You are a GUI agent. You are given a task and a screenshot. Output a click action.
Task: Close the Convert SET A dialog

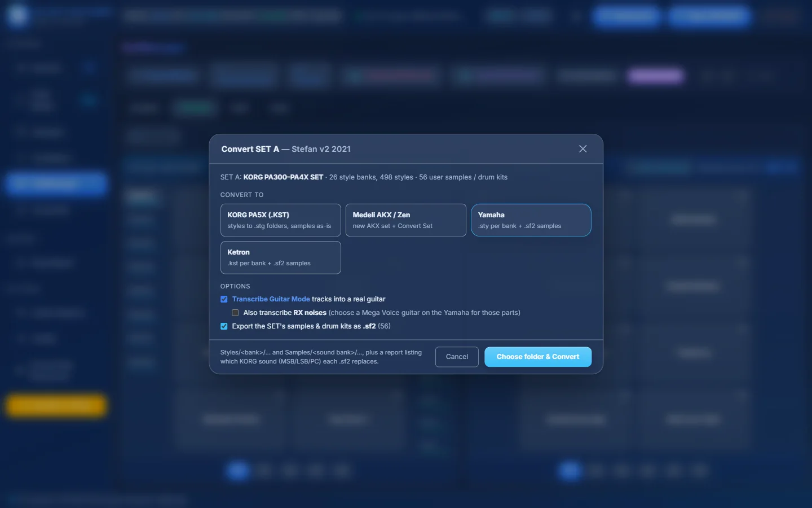click(582, 149)
